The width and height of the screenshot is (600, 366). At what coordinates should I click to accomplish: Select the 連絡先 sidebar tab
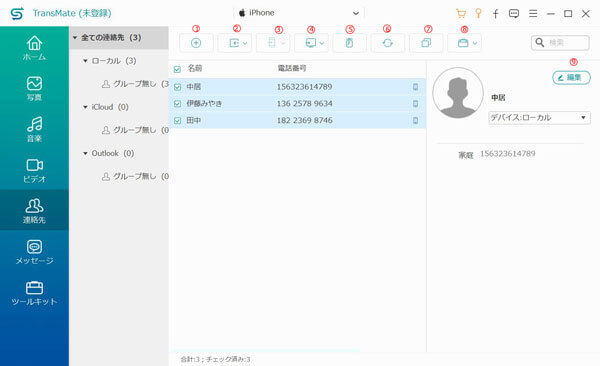tap(34, 210)
